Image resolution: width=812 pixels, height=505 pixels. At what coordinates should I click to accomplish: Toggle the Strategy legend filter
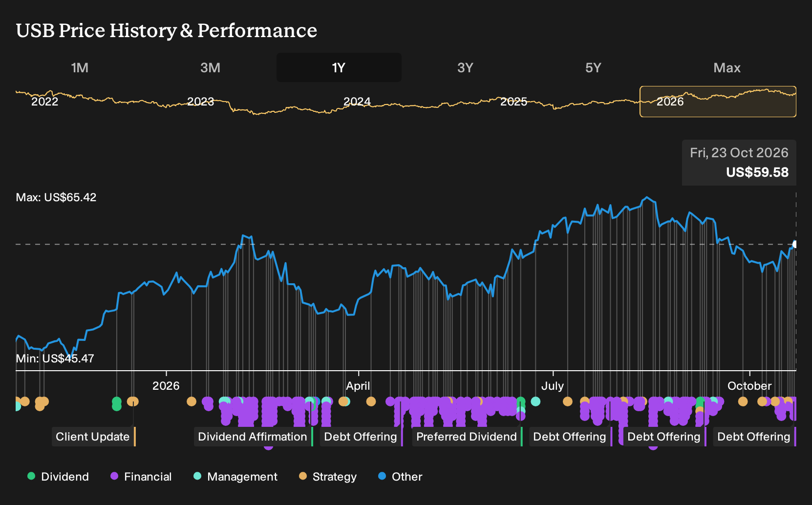coord(328,477)
